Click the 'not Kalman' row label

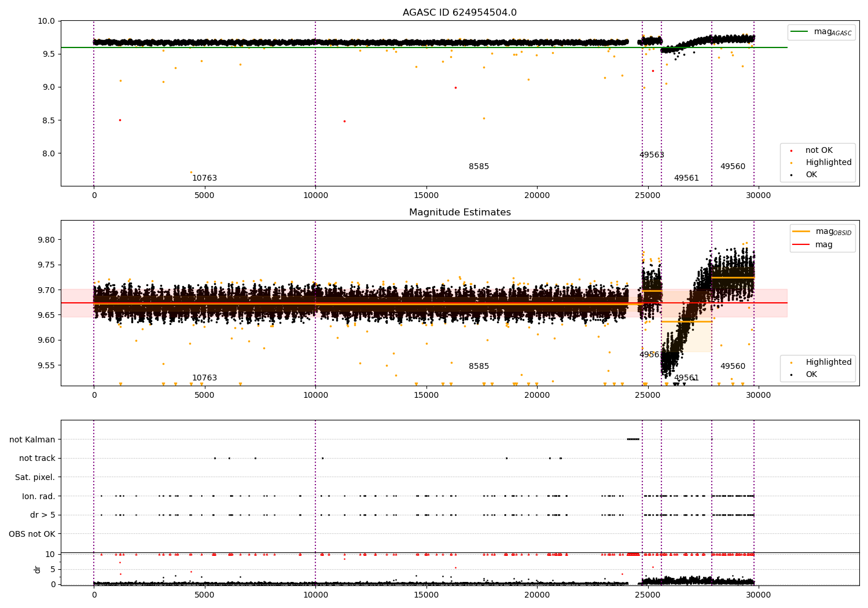[x=32, y=440]
